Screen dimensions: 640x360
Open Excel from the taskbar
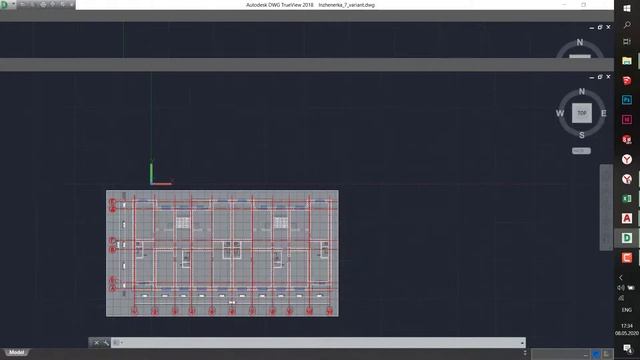point(627,199)
